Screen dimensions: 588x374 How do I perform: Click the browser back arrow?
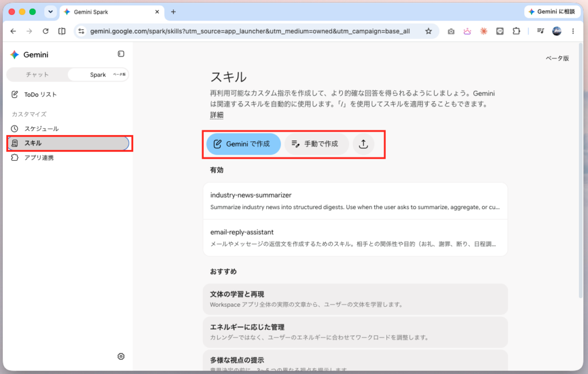coord(13,31)
